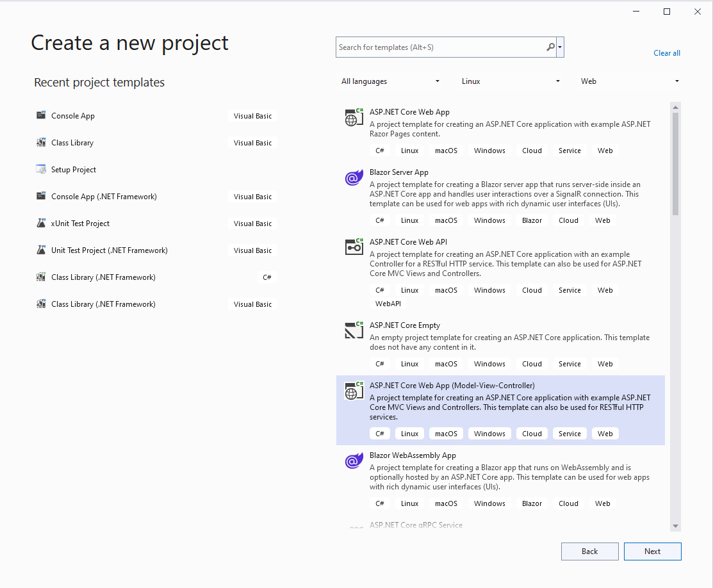Screen dimensions: 713x588
Task: Click the Blazor WebAssembly App icon
Action: pos(354,461)
